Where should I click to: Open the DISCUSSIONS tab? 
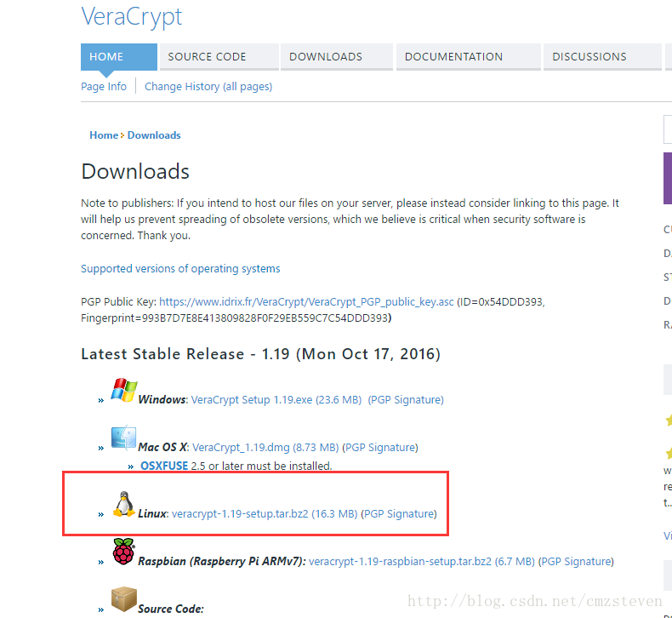pyautogui.click(x=602, y=57)
